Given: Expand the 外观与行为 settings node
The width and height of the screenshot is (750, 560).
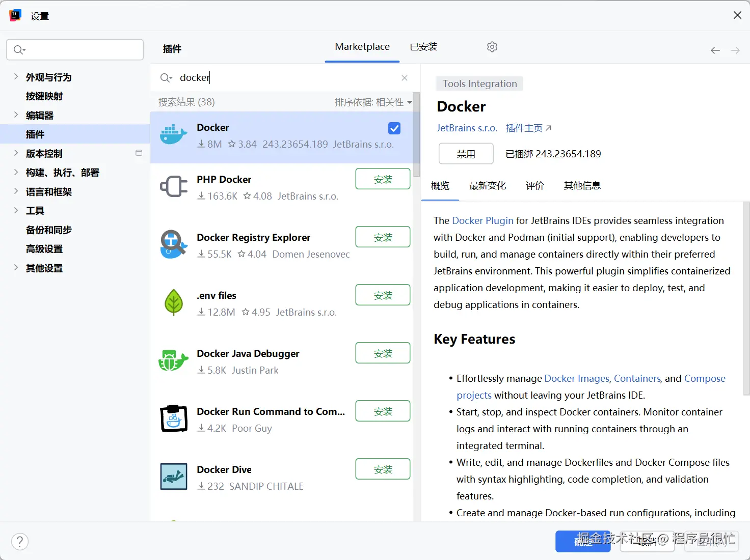Looking at the screenshot, I should [16, 77].
